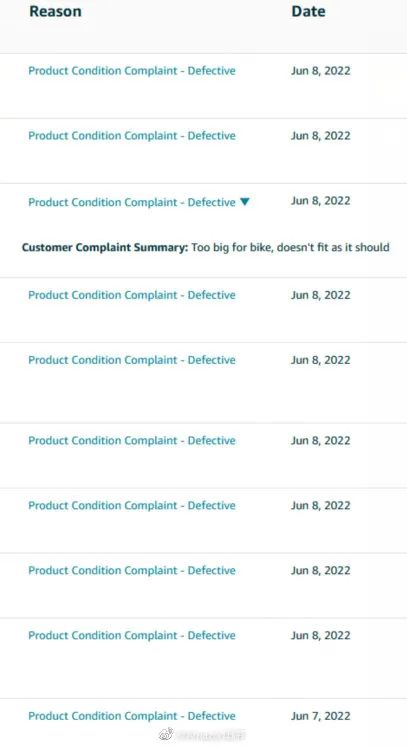Select the seventh Product Condition Complaint - Defective link
This screenshot has width=407, height=748.
coord(132,505)
